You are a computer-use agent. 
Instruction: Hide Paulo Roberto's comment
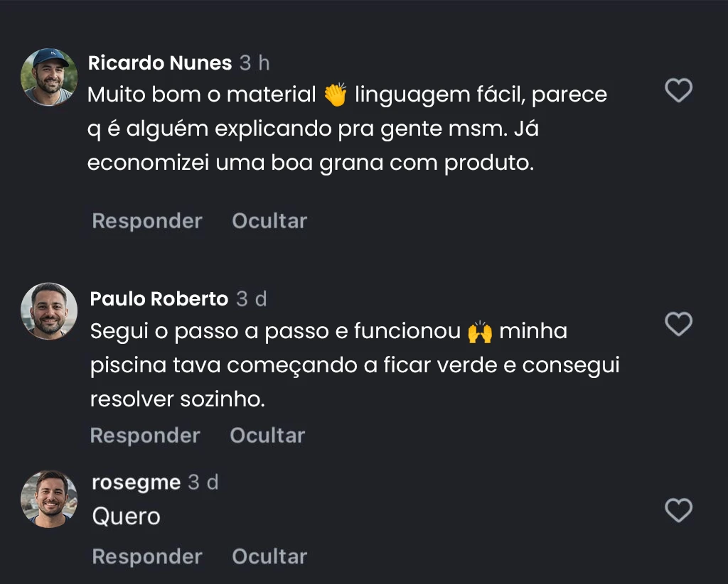coord(267,436)
